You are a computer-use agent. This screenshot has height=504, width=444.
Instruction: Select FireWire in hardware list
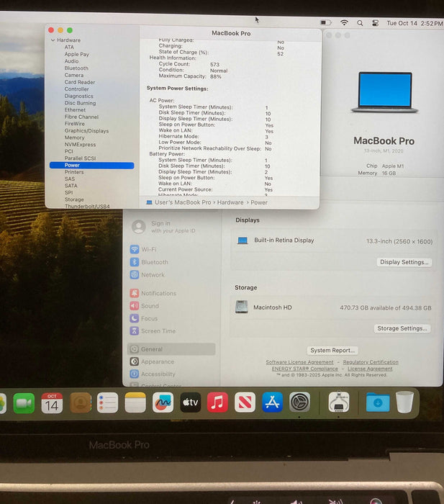[75, 124]
